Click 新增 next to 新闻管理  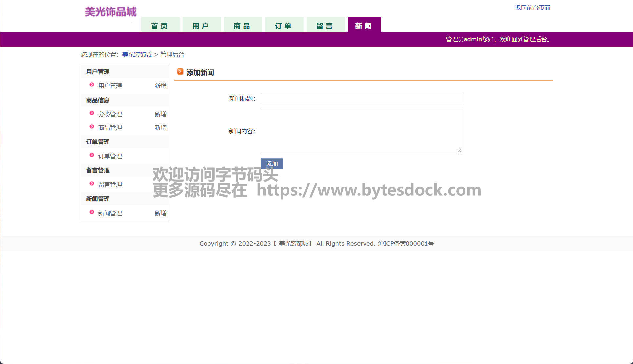[x=160, y=213]
